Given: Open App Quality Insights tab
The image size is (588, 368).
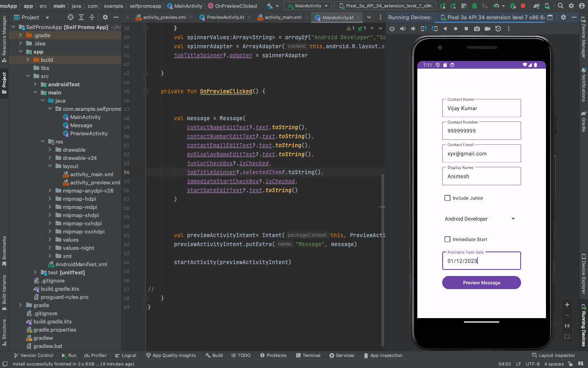Looking at the screenshot, I should click(x=171, y=355).
